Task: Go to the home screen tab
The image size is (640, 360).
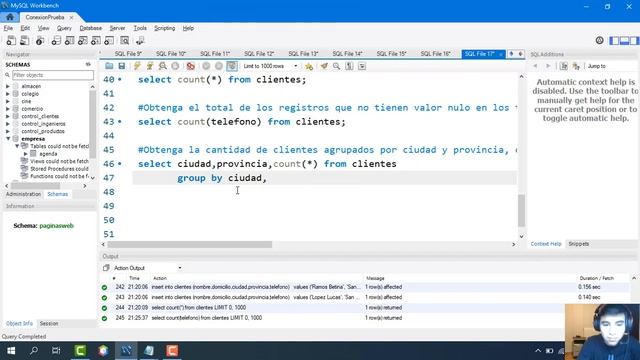Action: [x=10, y=17]
